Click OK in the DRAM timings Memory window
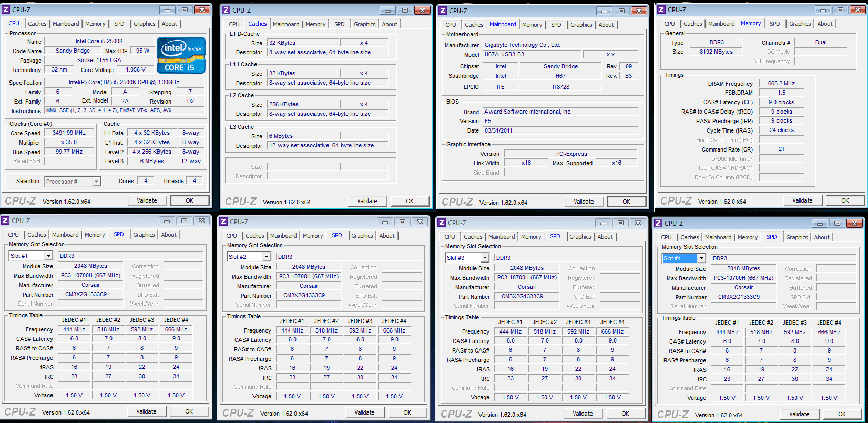The width and height of the screenshot is (868, 423). [x=845, y=200]
